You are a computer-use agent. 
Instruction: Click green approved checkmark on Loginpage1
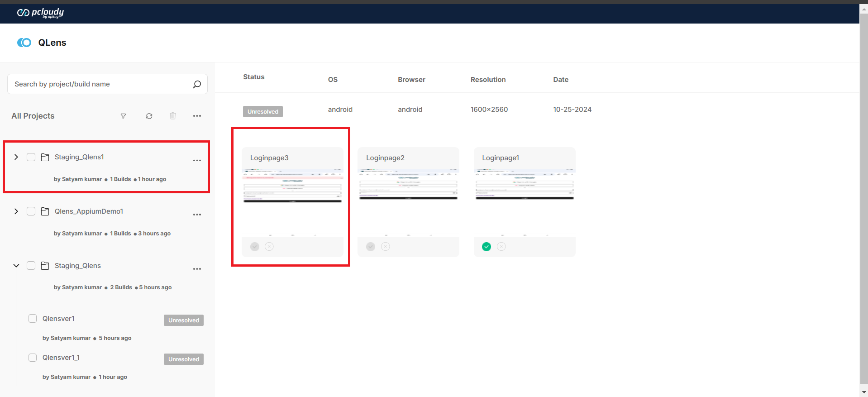(486, 247)
